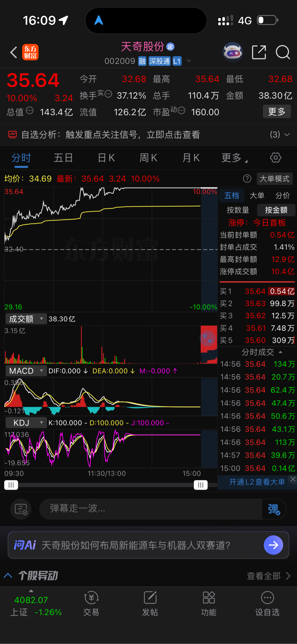The height and width of the screenshot is (644, 297).
Task: Expand stock title dropdown arrow
Action: [x=189, y=61]
